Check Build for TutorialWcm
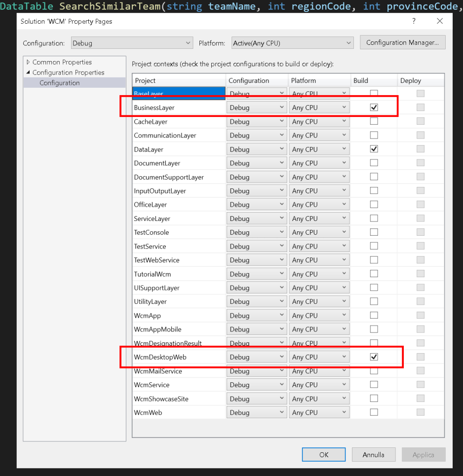Viewport: 463px width, 476px height. click(374, 274)
